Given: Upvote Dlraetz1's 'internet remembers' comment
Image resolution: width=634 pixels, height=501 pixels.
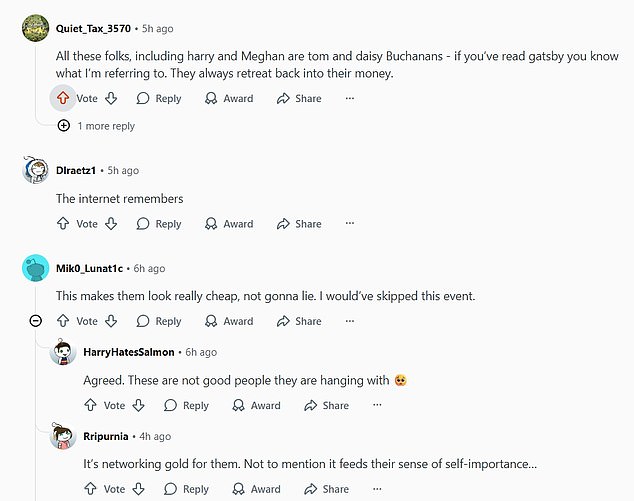Looking at the screenshot, I should tap(63, 224).
